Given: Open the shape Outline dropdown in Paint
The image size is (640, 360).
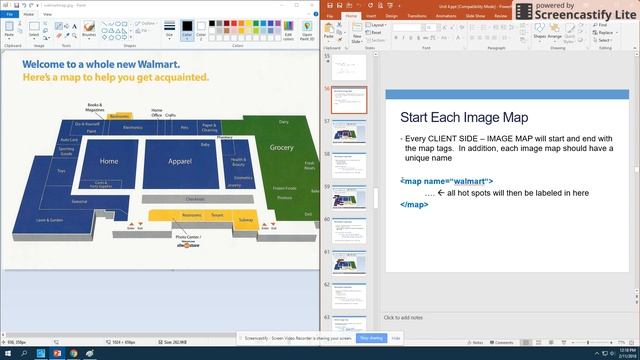Looking at the screenshot, I should (x=147, y=23).
